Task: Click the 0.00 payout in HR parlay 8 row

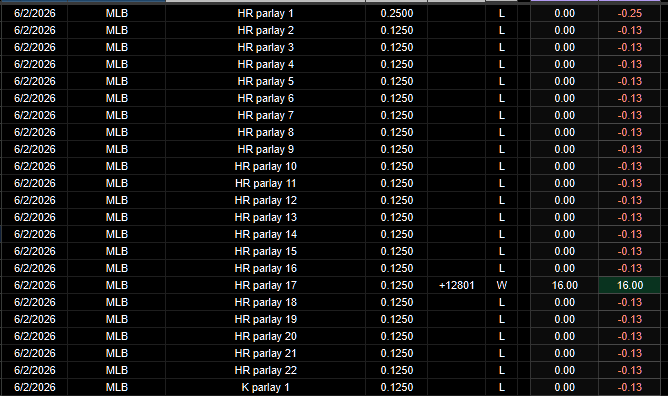Action: tap(564, 132)
